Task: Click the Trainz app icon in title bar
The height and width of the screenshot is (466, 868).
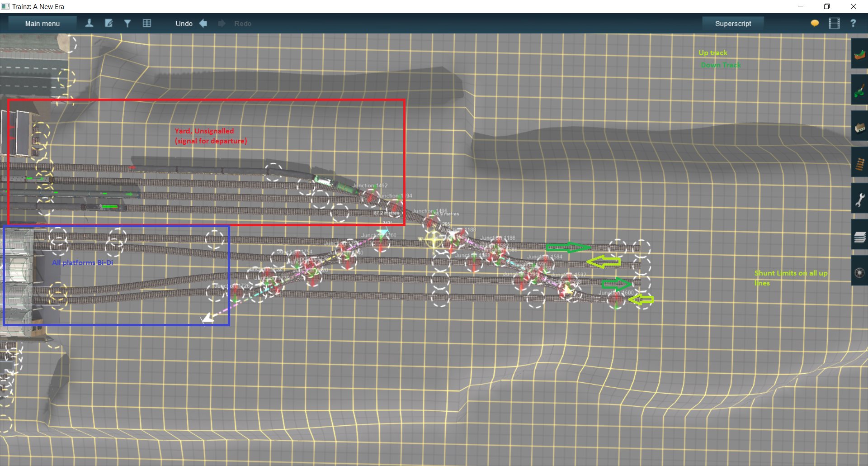Action: [5, 6]
